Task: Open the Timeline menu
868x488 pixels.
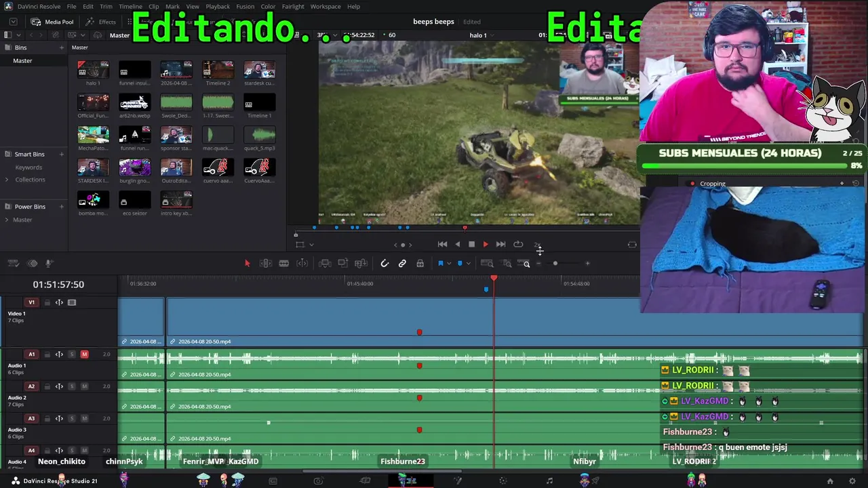Action: tap(130, 7)
